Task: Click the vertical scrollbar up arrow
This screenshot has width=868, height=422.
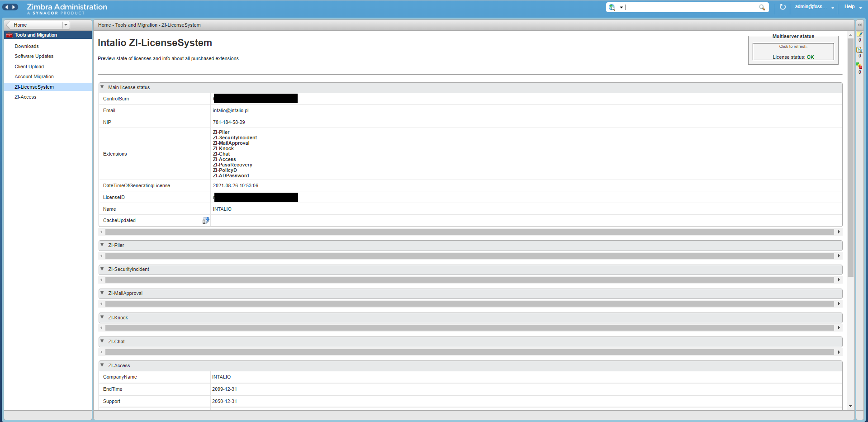Action: (x=850, y=34)
